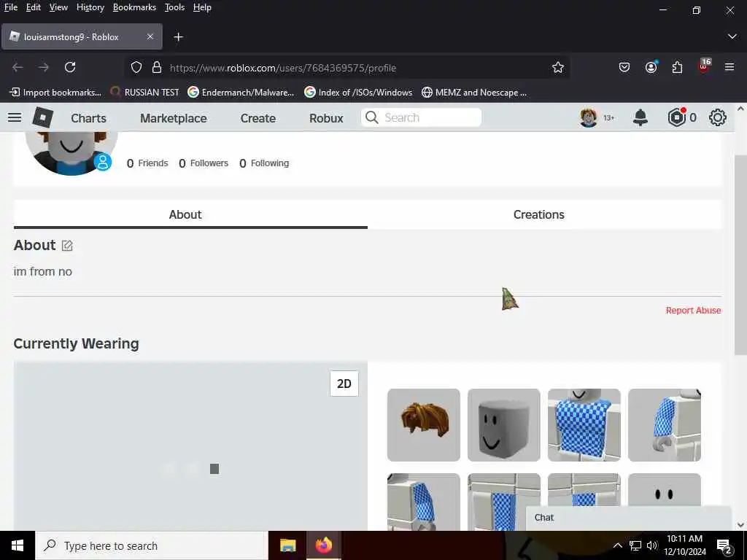This screenshot has width=747, height=560.
Task: Open Firefox extensions puzzle icon
Action: [x=677, y=67]
